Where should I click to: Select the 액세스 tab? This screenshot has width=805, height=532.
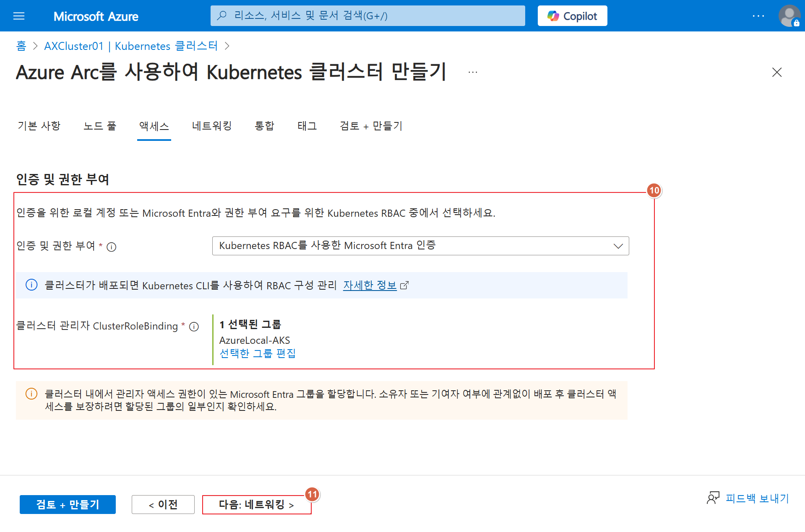coord(154,126)
